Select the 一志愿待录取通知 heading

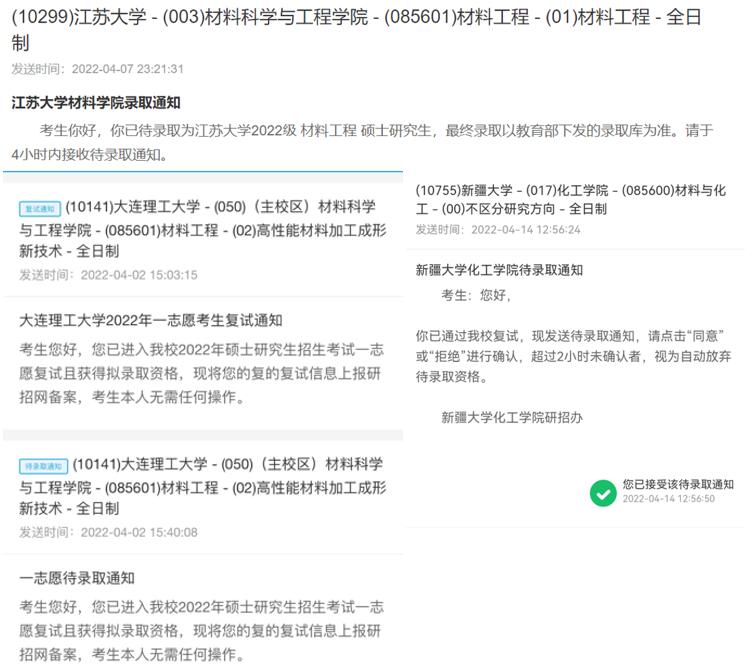(77, 578)
